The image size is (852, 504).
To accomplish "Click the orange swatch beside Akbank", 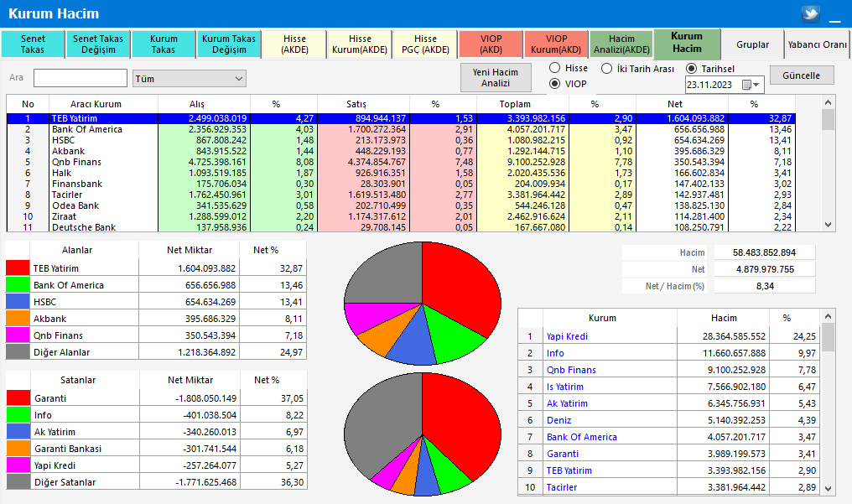I will point(18,319).
